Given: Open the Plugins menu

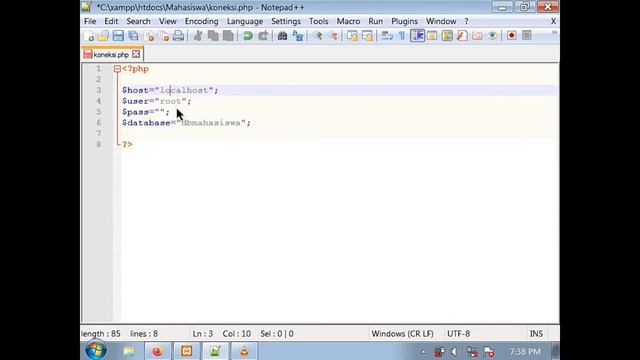Looking at the screenshot, I should point(404,21).
